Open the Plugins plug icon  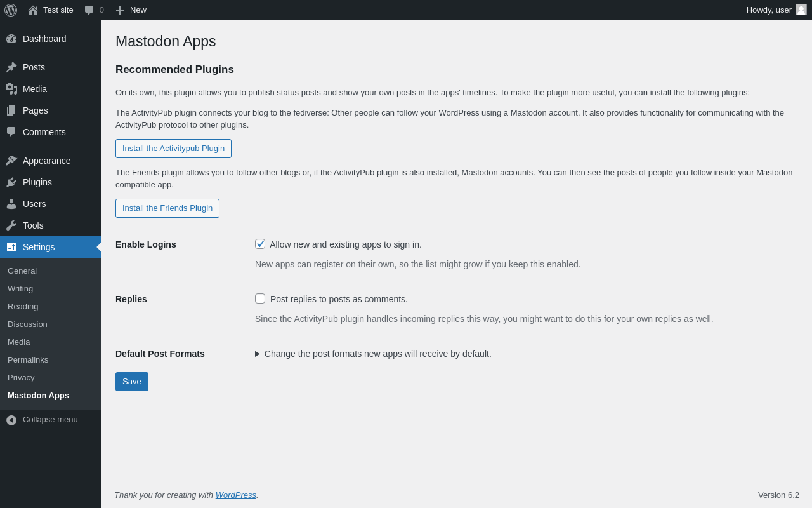11,182
